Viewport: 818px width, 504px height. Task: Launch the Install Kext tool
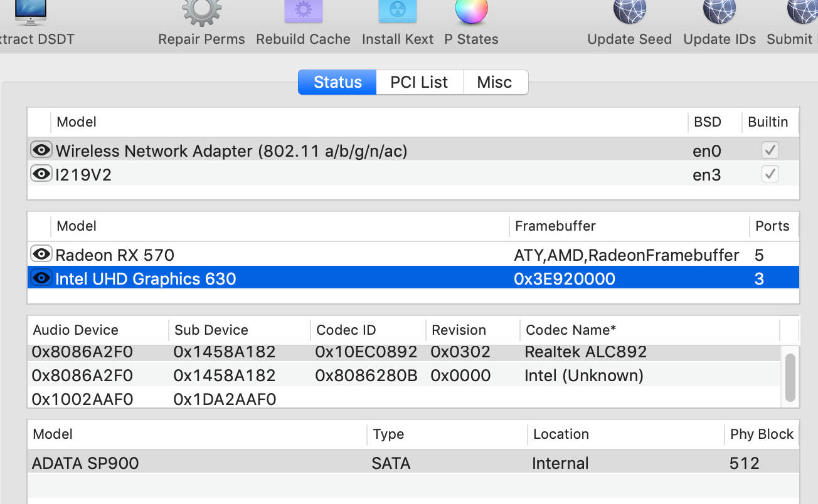(x=397, y=13)
